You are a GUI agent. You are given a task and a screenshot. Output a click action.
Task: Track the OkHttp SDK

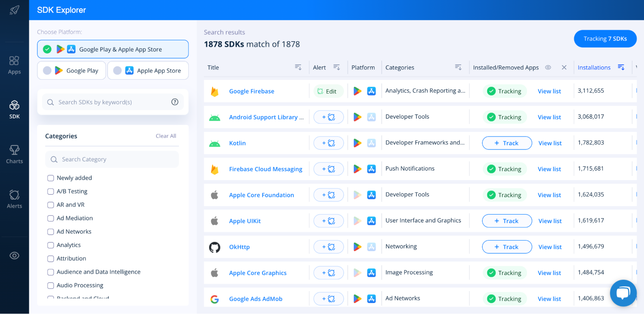[507, 247]
